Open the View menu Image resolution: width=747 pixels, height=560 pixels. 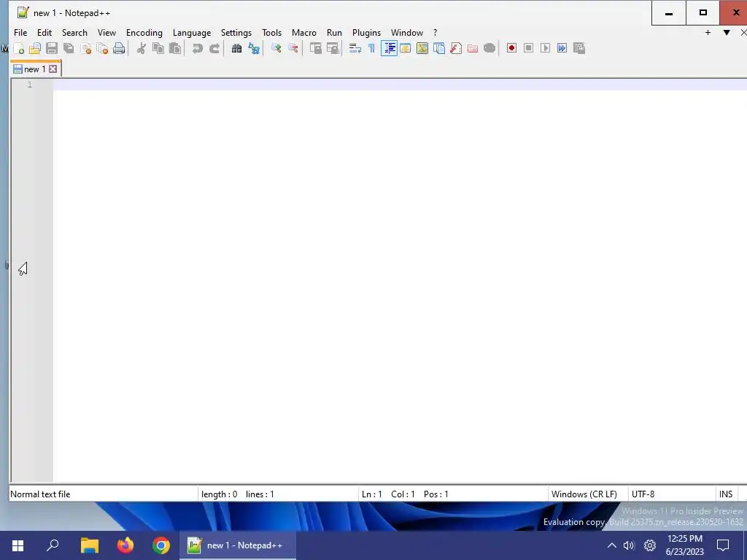point(107,32)
